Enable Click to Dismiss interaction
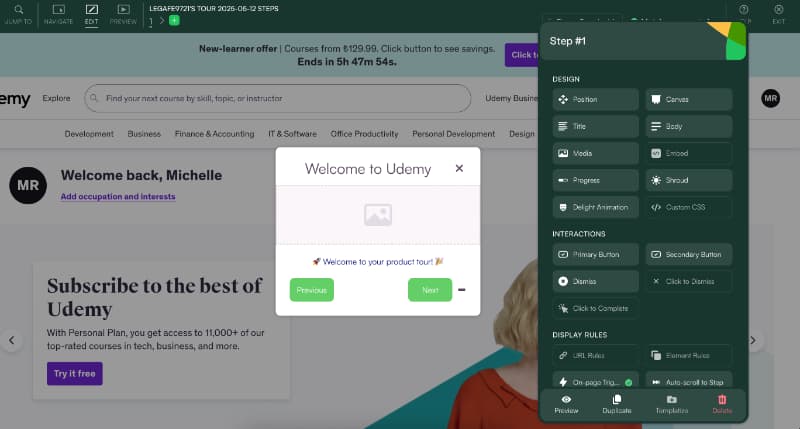The image size is (800, 429). click(x=689, y=282)
